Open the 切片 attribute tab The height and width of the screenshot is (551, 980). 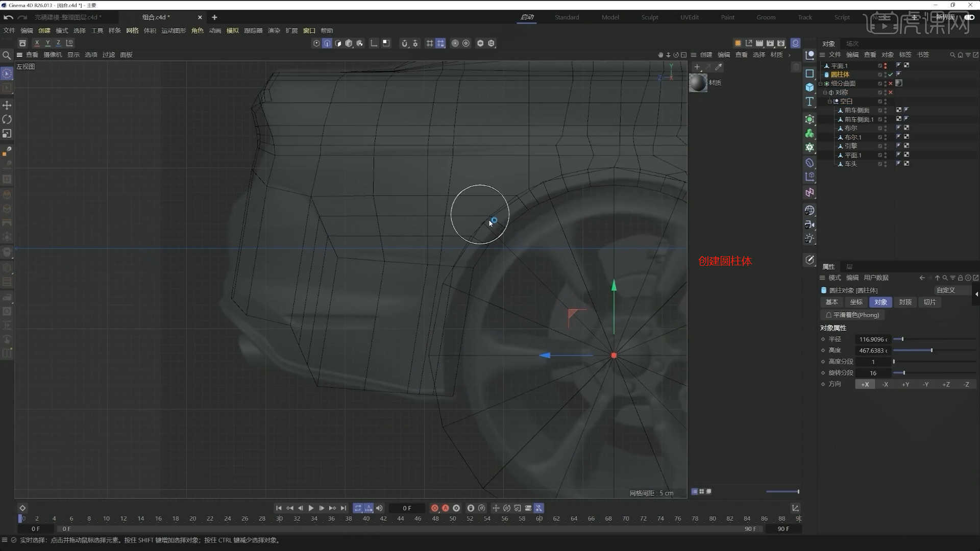tap(929, 302)
